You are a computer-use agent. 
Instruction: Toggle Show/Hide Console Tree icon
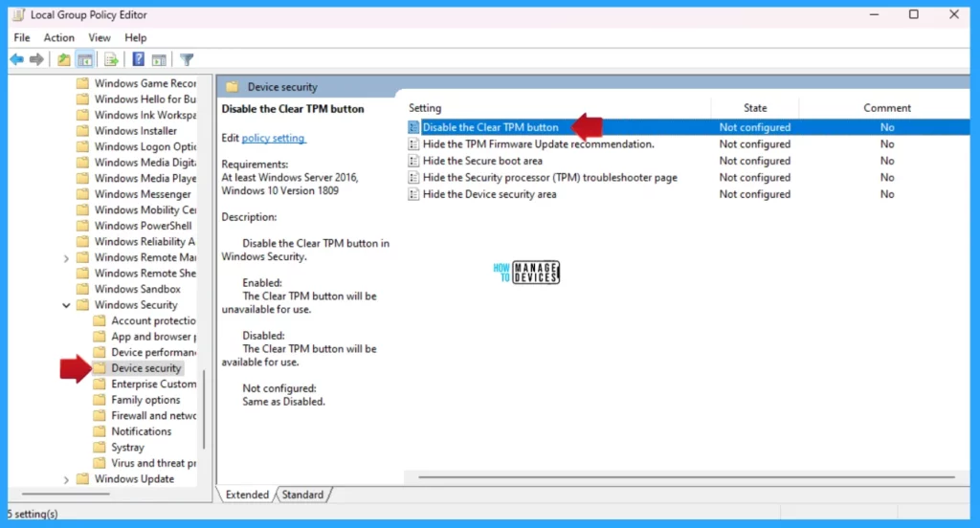coord(84,59)
